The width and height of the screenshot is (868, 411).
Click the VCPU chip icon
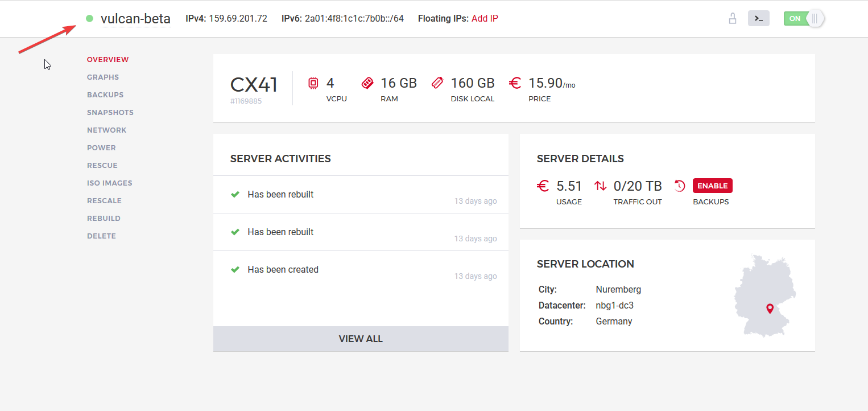[313, 83]
